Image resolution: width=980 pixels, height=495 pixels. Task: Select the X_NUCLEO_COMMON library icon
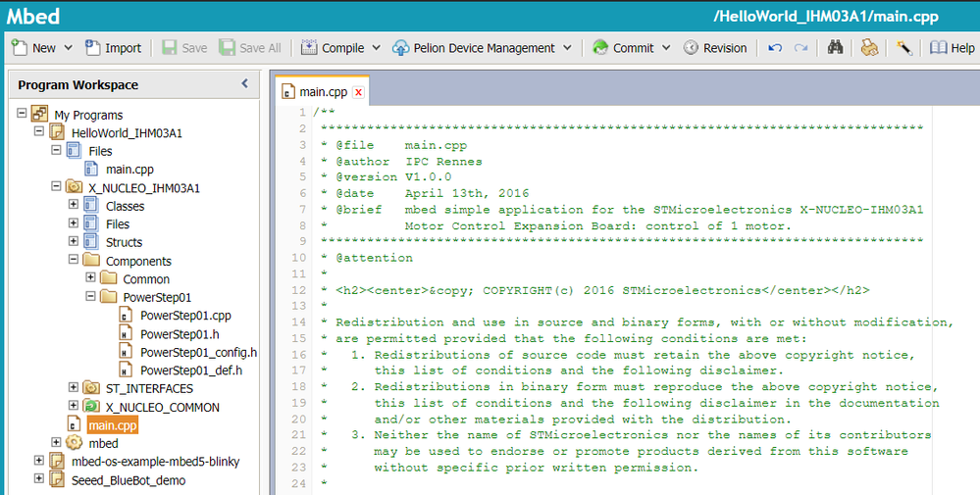click(91, 407)
